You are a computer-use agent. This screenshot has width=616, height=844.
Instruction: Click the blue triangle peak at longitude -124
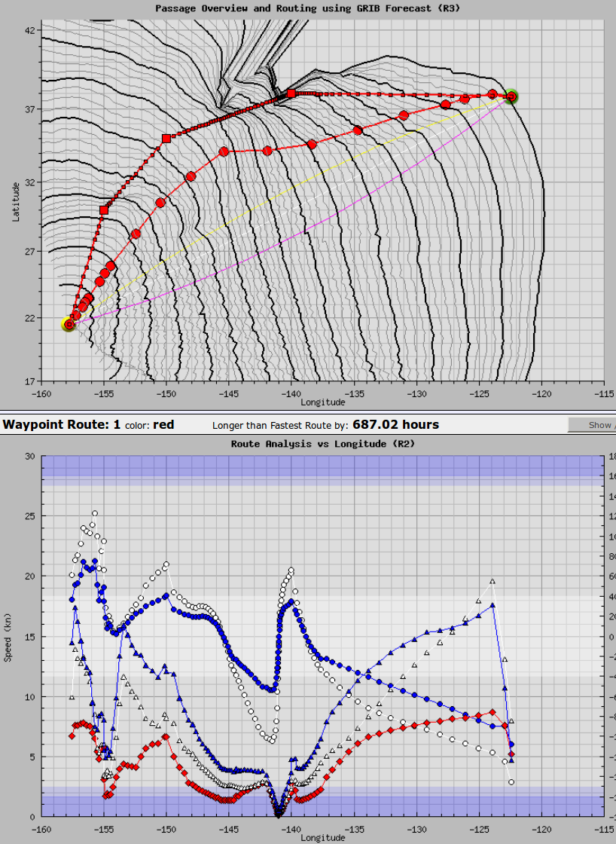click(492, 604)
